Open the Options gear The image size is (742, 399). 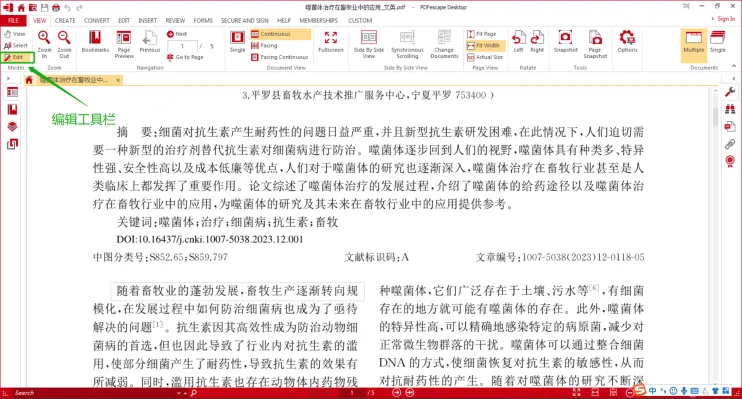coord(627,42)
